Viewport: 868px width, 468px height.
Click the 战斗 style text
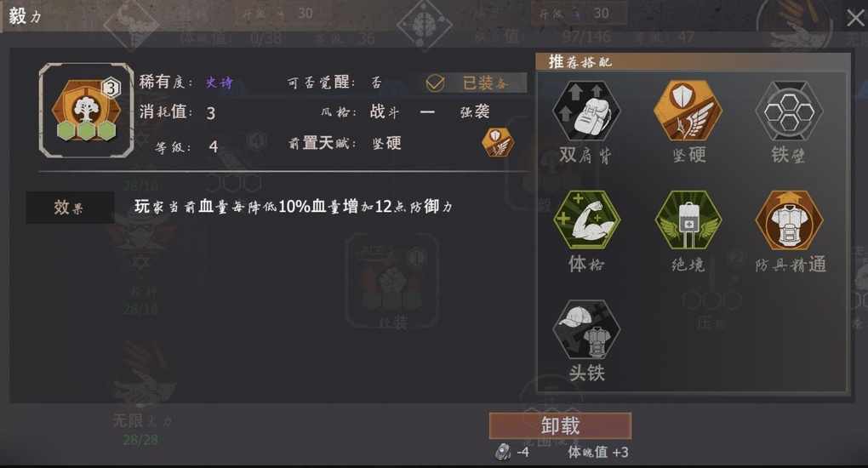tap(385, 111)
